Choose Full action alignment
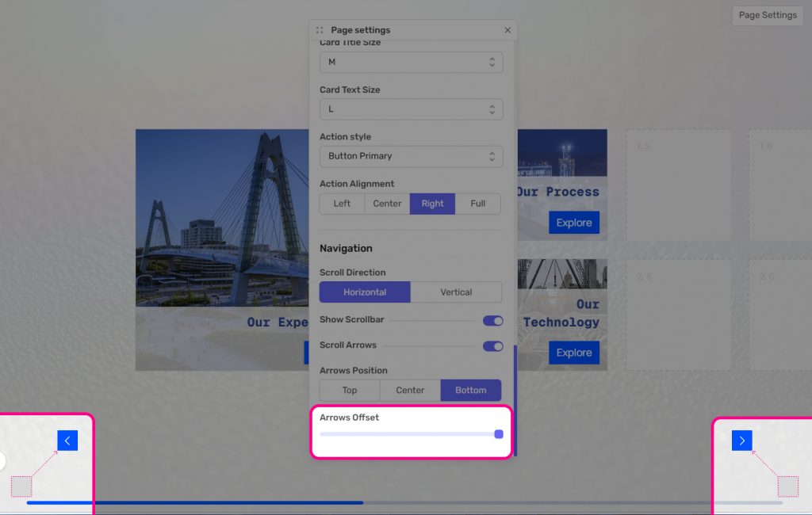 coord(477,204)
